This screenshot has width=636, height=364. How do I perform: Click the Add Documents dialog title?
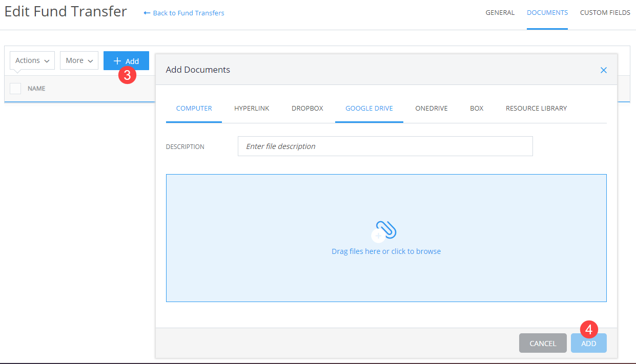(198, 70)
